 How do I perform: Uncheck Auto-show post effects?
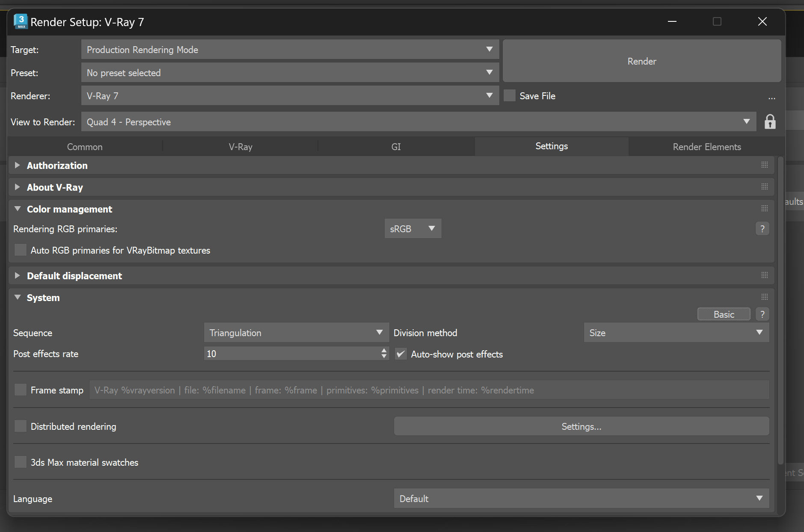tap(401, 354)
